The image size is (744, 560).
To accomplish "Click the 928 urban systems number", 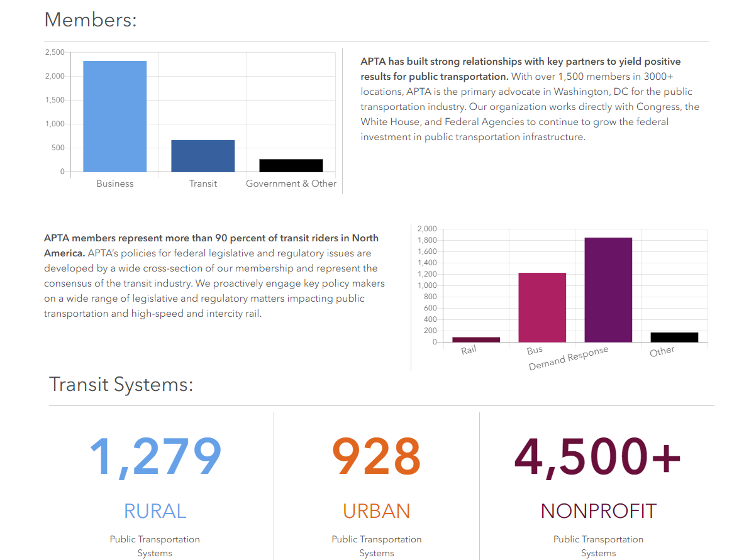I will pyautogui.click(x=376, y=456).
